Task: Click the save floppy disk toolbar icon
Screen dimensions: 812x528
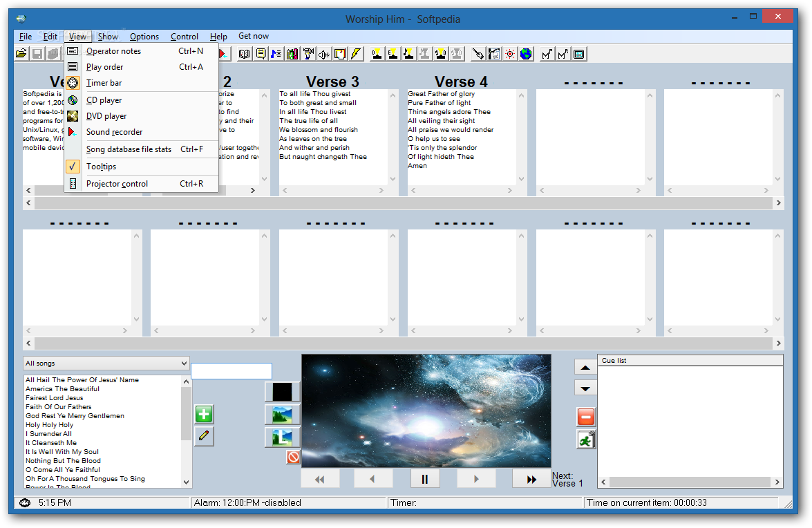Action: click(37, 54)
